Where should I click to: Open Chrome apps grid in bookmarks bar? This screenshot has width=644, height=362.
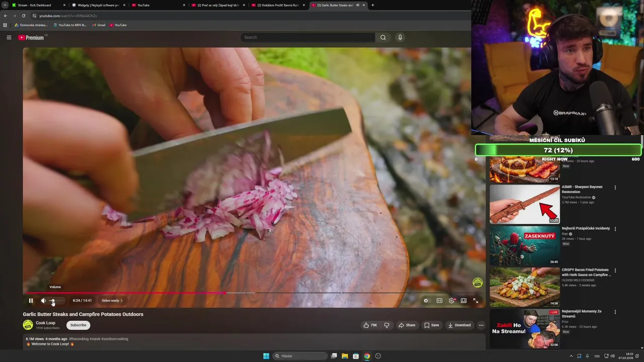coord(5,25)
